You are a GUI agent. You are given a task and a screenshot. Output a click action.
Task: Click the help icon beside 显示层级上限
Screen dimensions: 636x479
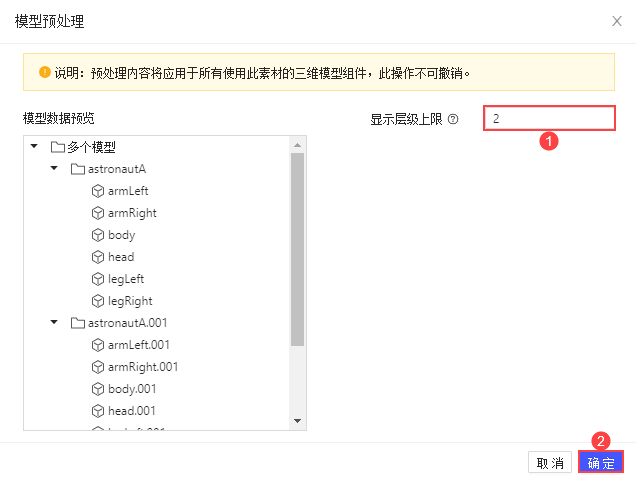pyautogui.click(x=453, y=119)
